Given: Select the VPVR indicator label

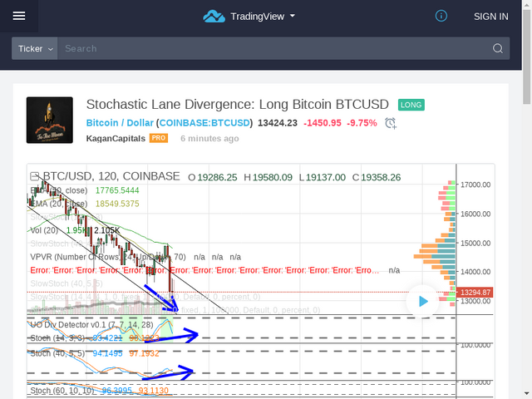Looking at the screenshot, I should click(x=108, y=257).
